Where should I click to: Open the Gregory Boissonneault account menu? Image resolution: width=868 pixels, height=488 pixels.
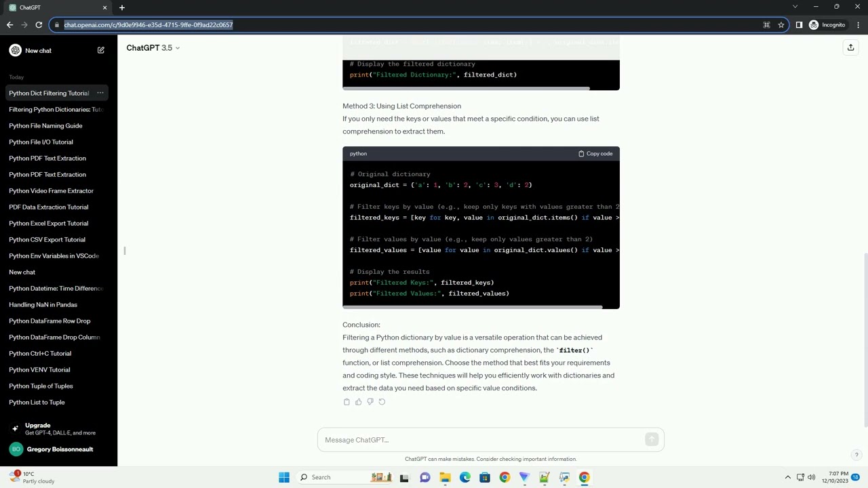(58, 449)
